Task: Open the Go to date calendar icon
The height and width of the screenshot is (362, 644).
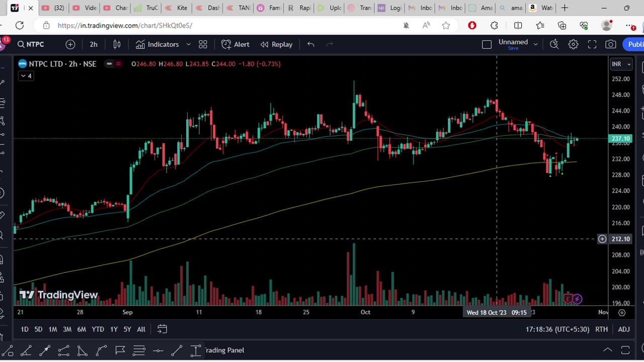Action: pyautogui.click(x=162, y=329)
